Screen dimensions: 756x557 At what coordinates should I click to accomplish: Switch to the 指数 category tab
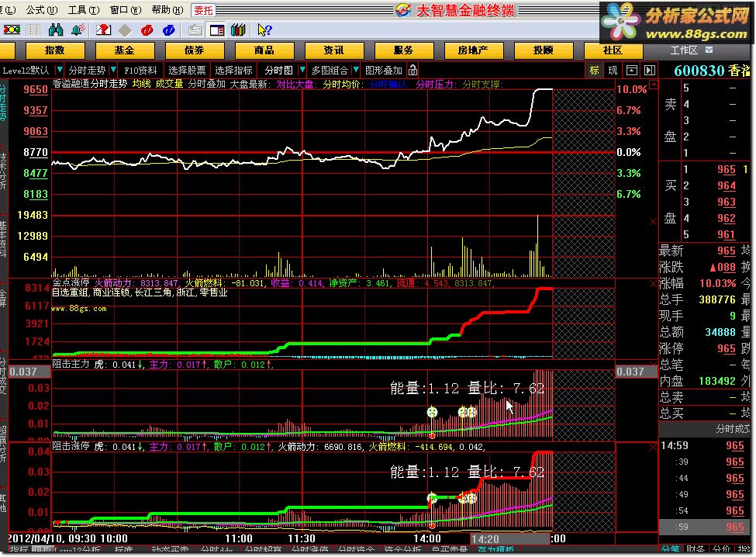pyautogui.click(x=55, y=50)
